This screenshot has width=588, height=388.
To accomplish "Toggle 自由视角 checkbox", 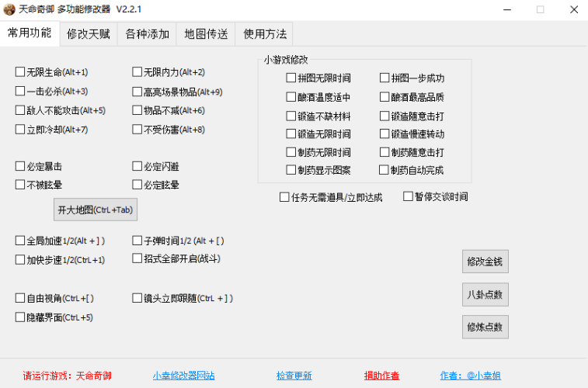I will point(20,298).
